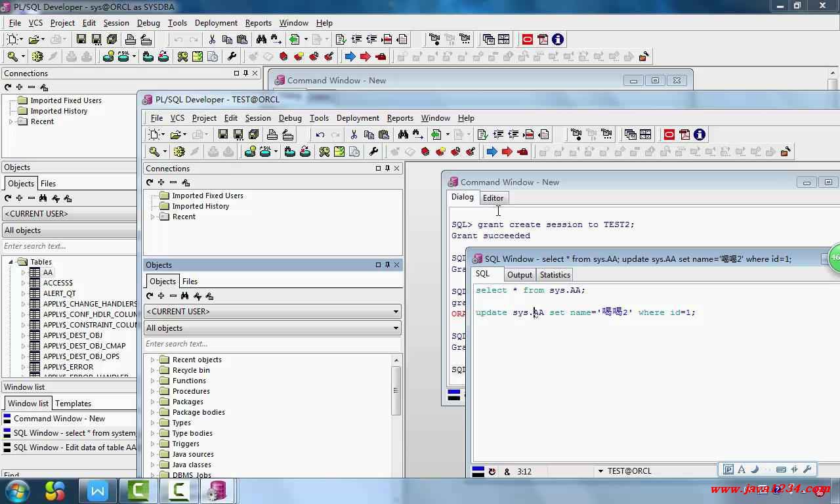Open Reports menu in sys@ORCL window
This screenshot has width=840, height=504.
pyautogui.click(x=258, y=22)
